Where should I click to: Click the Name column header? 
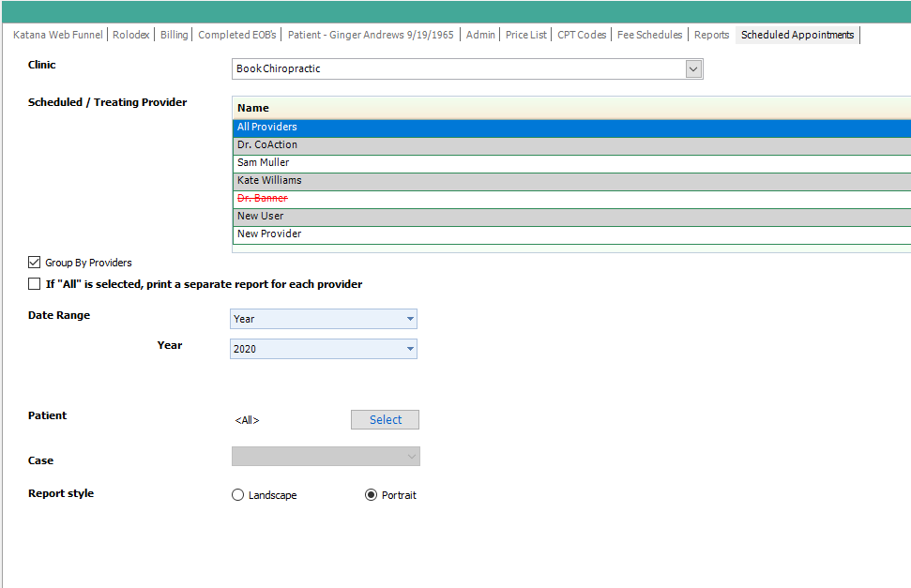tap(571, 108)
